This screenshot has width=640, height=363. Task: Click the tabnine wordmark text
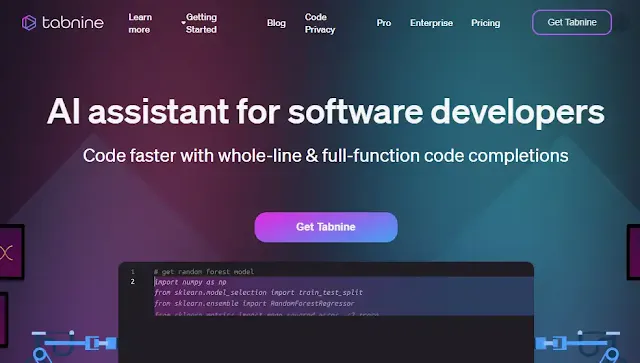73,23
